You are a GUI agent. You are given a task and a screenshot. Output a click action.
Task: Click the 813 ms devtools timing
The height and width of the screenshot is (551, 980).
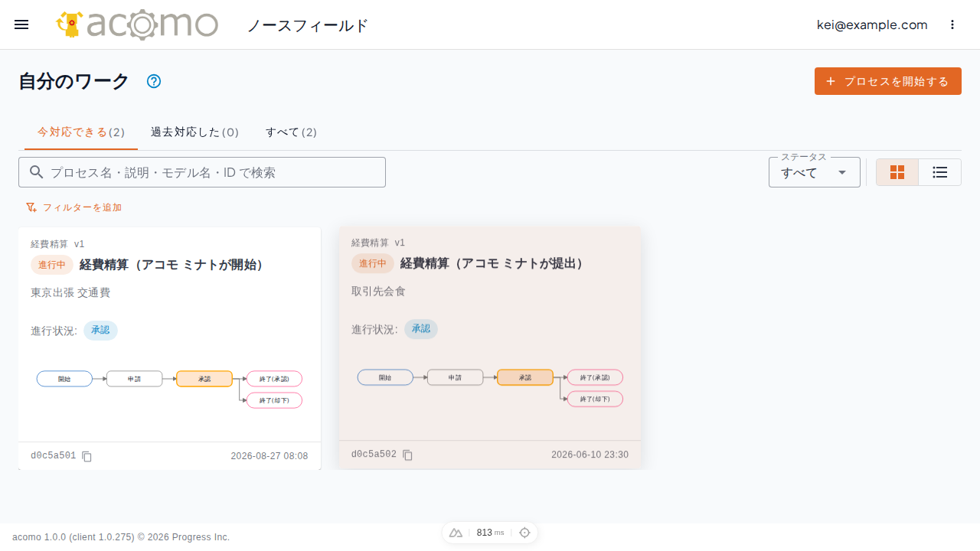click(x=490, y=533)
